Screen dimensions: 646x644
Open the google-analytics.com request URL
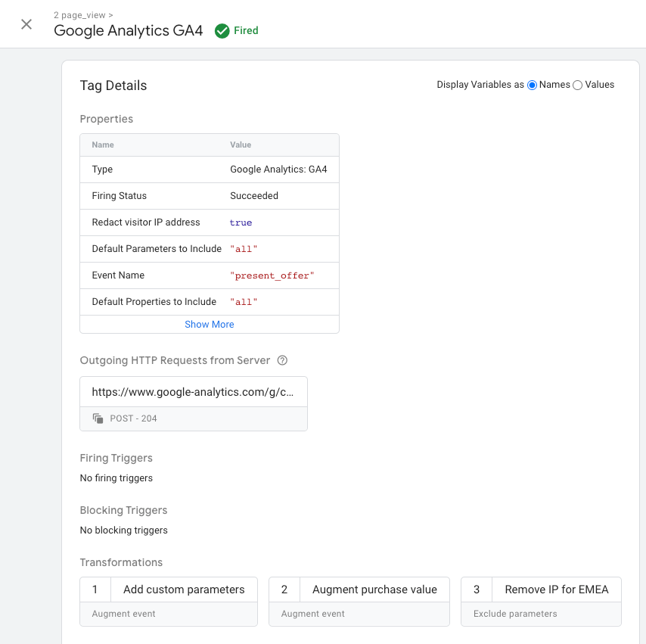(x=193, y=391)
